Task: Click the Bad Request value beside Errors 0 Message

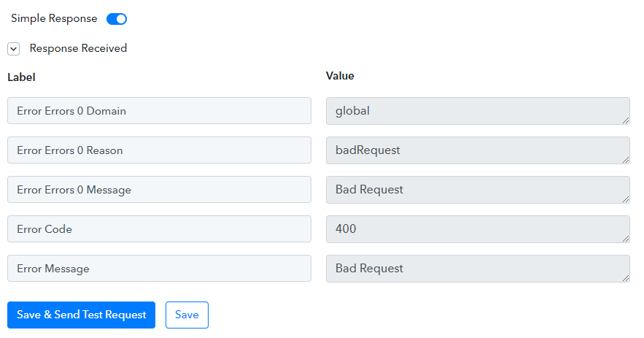Action: point(478,190)
